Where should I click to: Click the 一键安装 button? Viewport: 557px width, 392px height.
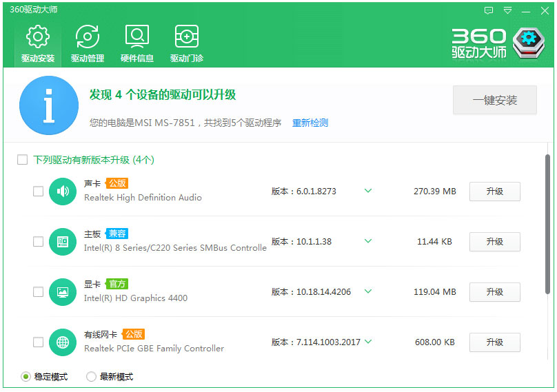pyautogui.click(x=495, y=100)
